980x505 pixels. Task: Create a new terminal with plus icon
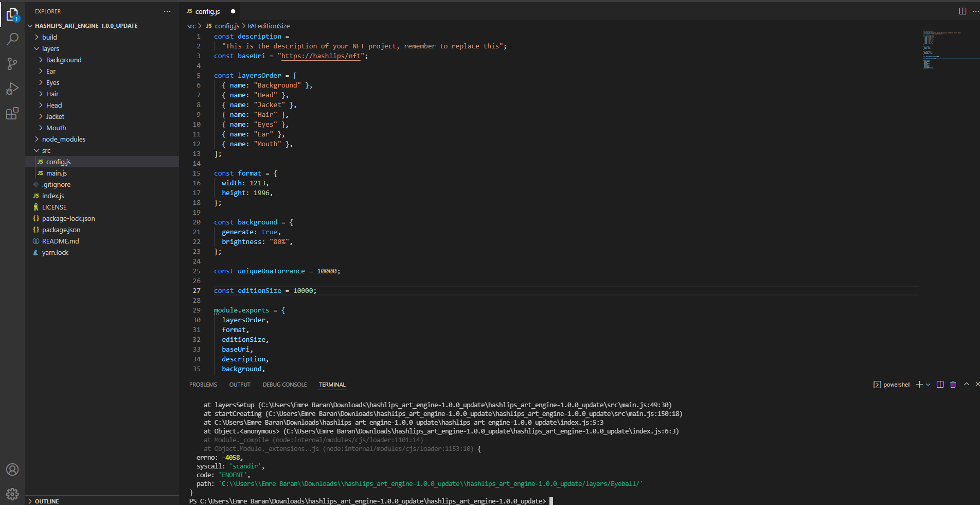[919, 385]
